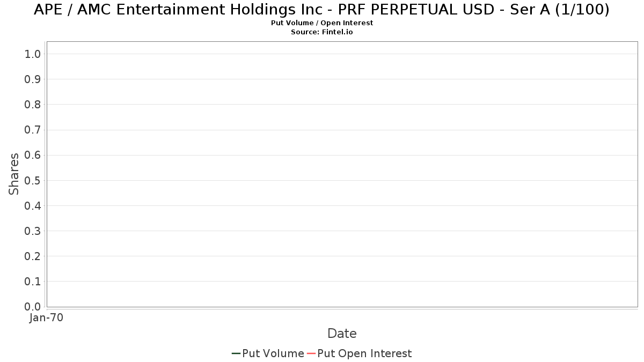
Task: Click the 0.2 tick label
Action: point(33,256)
